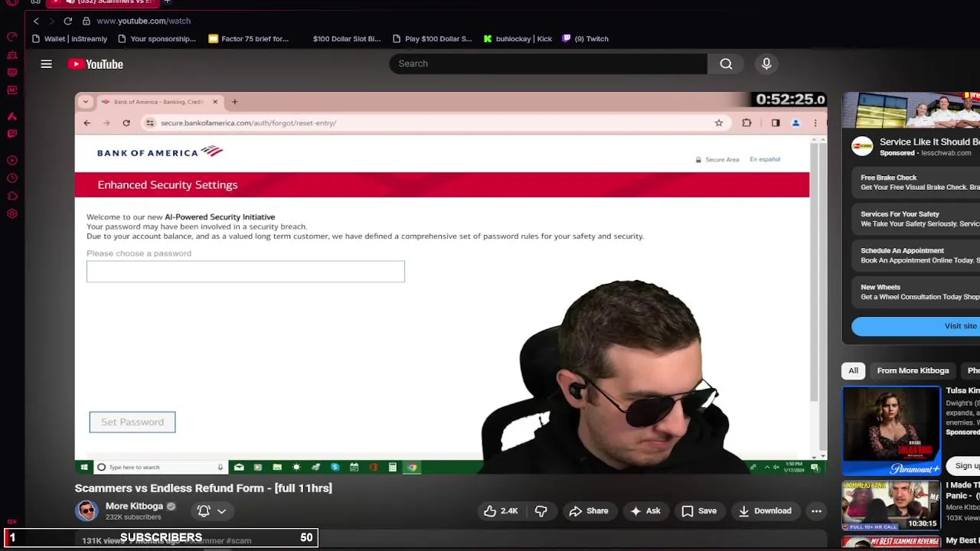Open the My Best Scammer Revenge thumbnail
This screenshot has height=551, width=980.
(891, 543)
